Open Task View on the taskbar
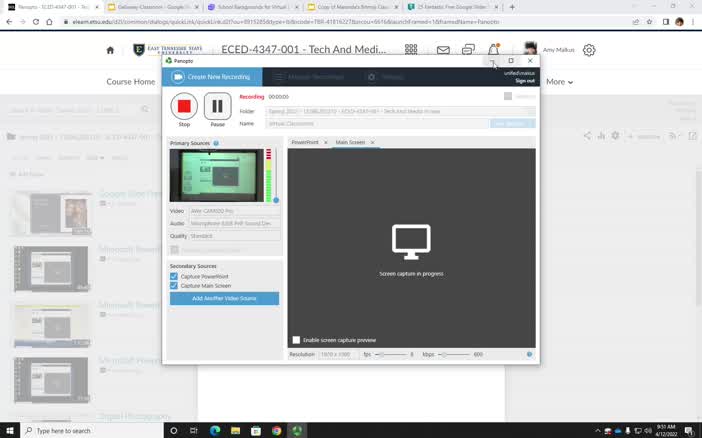 [x=194, y=430]
